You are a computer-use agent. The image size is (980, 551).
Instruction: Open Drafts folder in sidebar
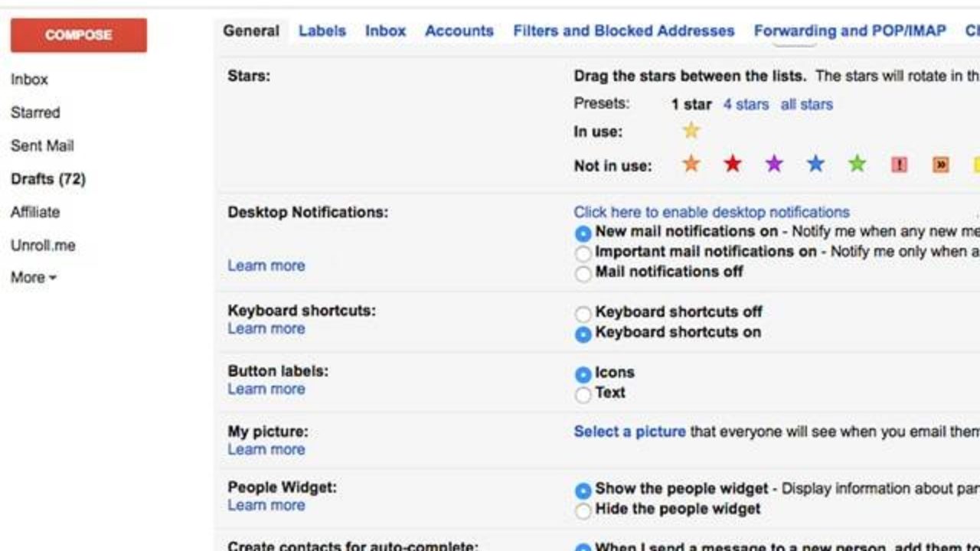click(x=48, y=179)
